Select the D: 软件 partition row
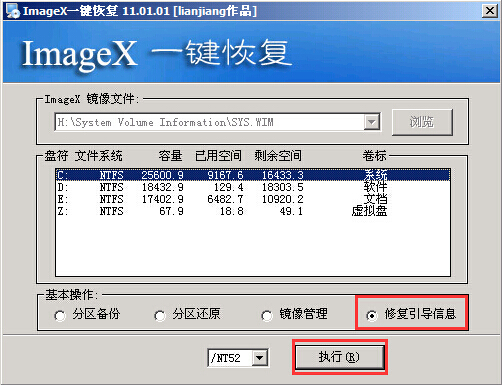The image size is (502, 385). click(x=253, y=187)
